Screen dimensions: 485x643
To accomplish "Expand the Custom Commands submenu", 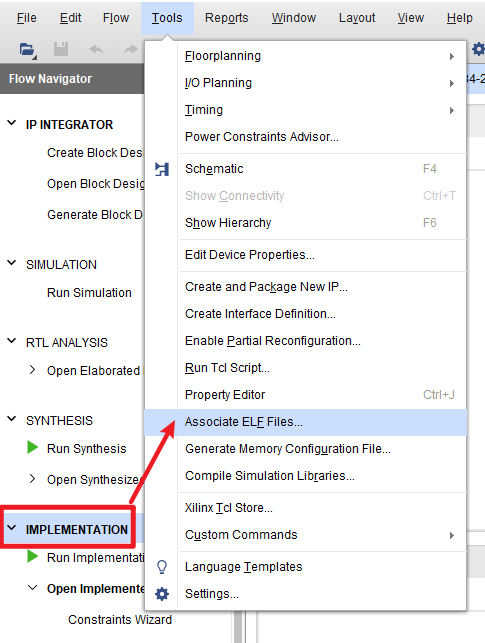I will pyautogui.click(x=451, y=535).
